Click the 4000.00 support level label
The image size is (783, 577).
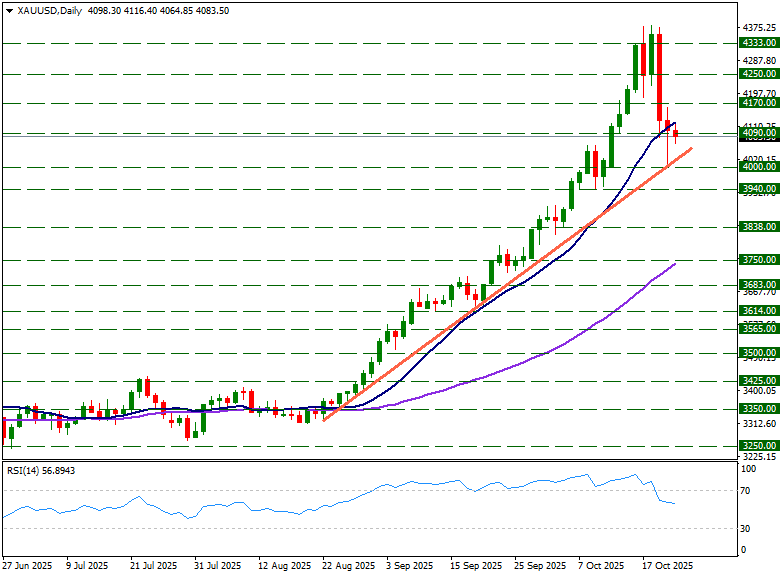pos(759,167)
